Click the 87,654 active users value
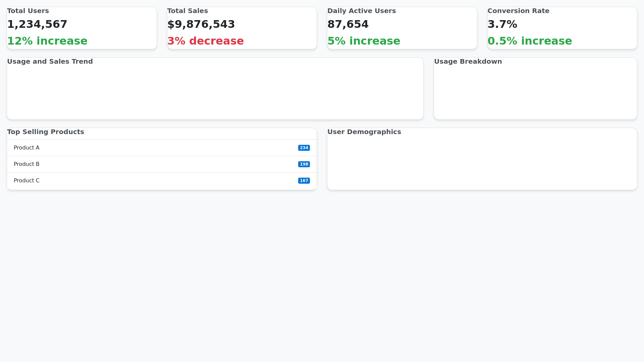644x362 pixels. point(348,24)
